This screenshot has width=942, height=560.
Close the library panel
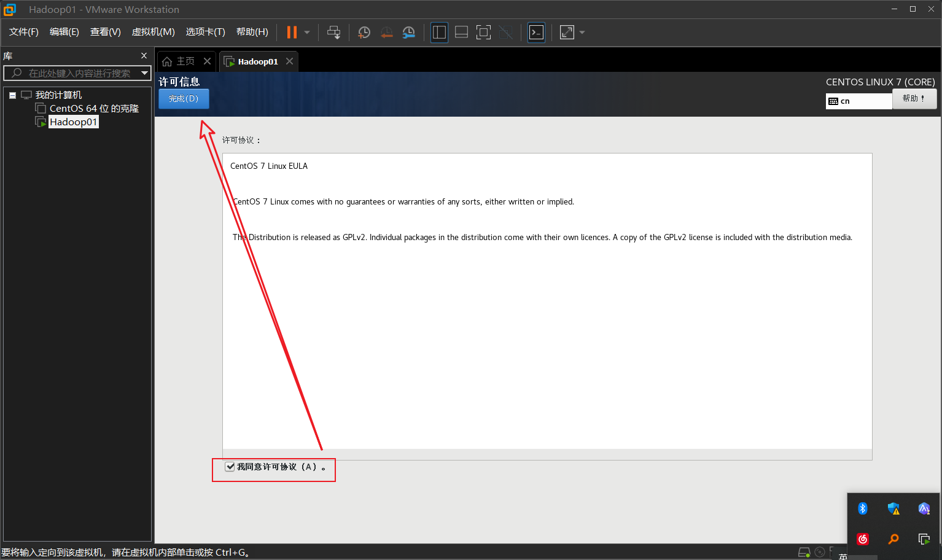(x=144, y=56)
